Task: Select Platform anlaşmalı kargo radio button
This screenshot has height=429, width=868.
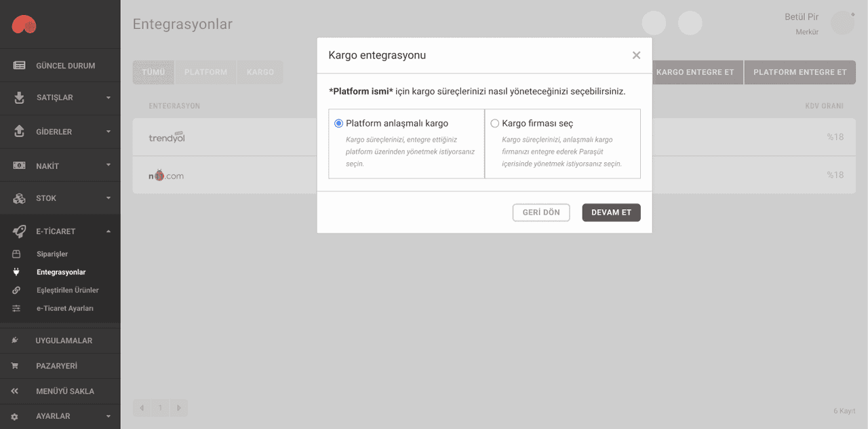Action: [x=339, y=124]
